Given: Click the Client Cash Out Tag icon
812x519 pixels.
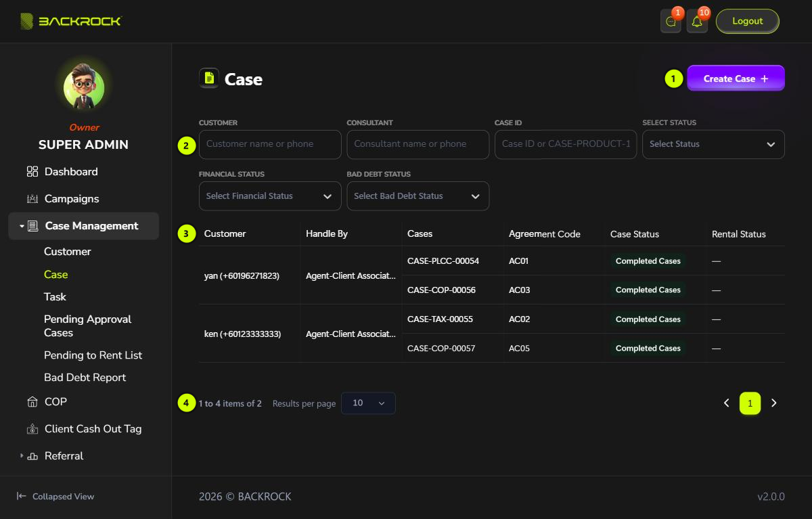Looking at the screenshot, I should (x=32, y=429).
